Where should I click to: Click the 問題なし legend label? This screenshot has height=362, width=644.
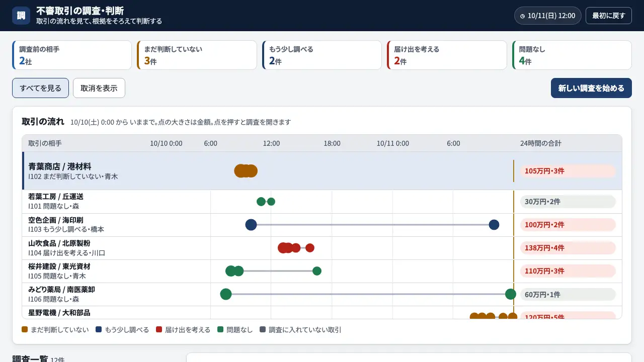point(240,330)
